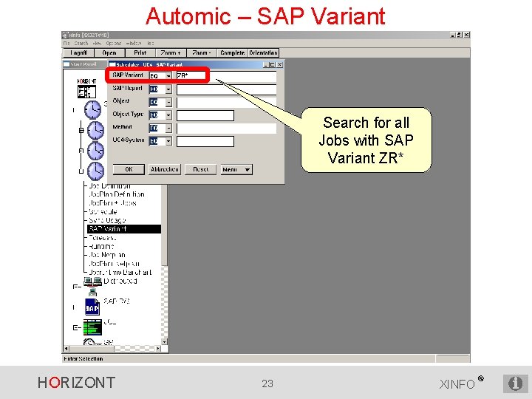Click the green JCL listing icon

92,327
